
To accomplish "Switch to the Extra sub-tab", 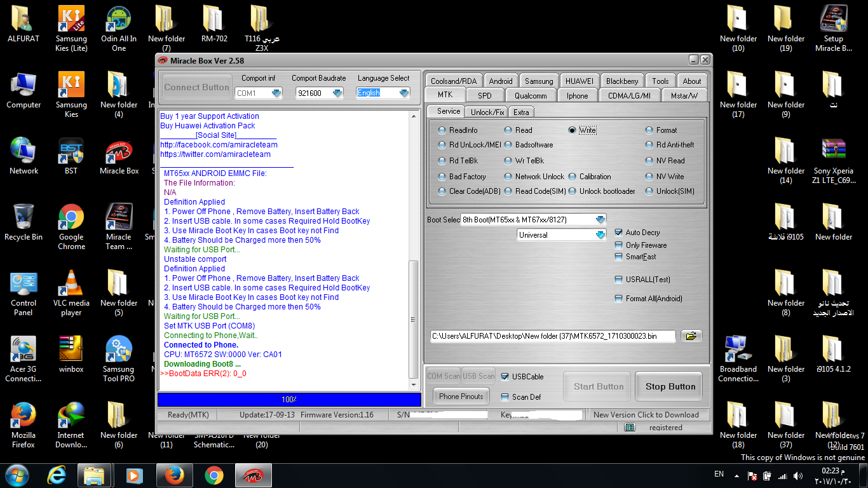I will (521, 112).
